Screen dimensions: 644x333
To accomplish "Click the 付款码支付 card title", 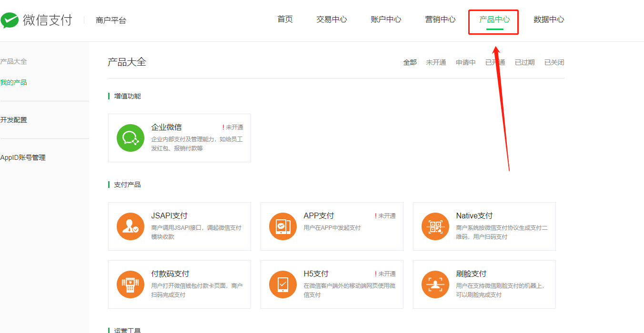I will [170, 274].
